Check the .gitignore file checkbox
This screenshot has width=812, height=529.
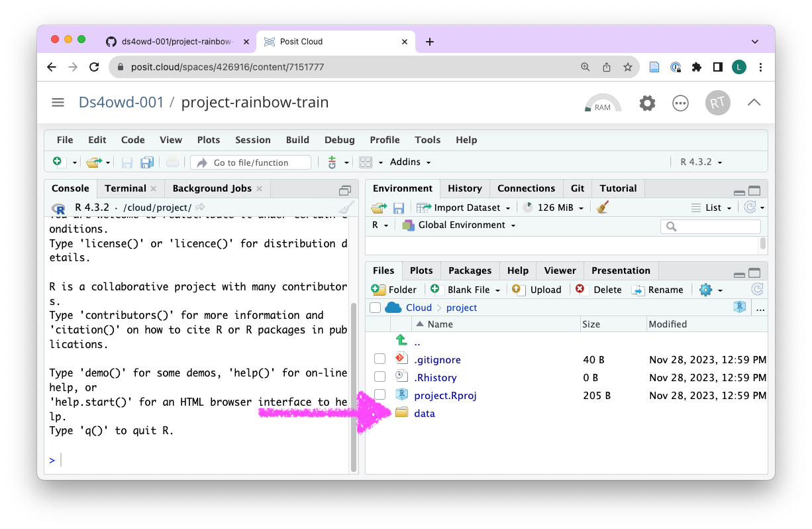coord(380,359)
